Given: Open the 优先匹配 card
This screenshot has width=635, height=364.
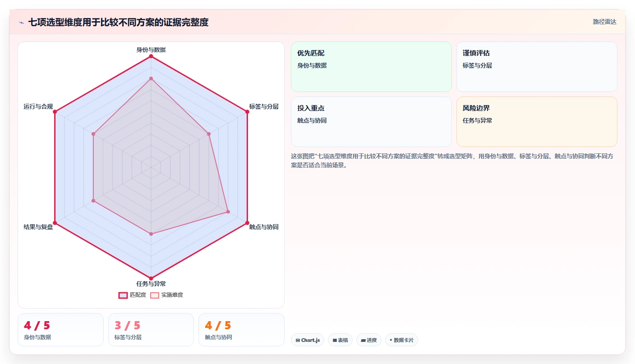Looking at the screenshot, I should [x=371, y=67].
